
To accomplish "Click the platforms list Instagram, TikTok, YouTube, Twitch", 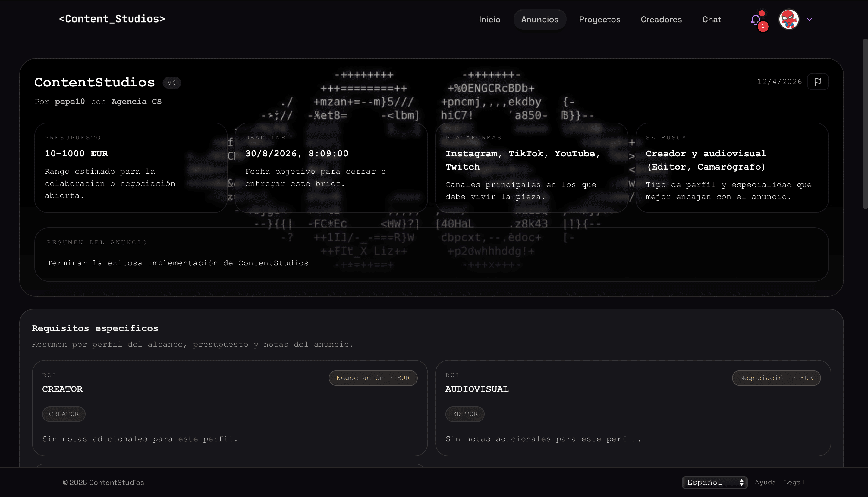I will coord(523,160).
